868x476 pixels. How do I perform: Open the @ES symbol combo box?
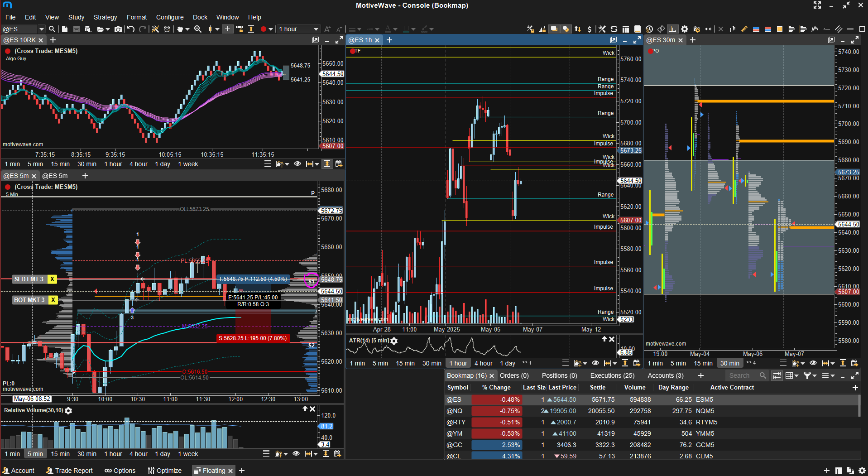click(23, 29)
